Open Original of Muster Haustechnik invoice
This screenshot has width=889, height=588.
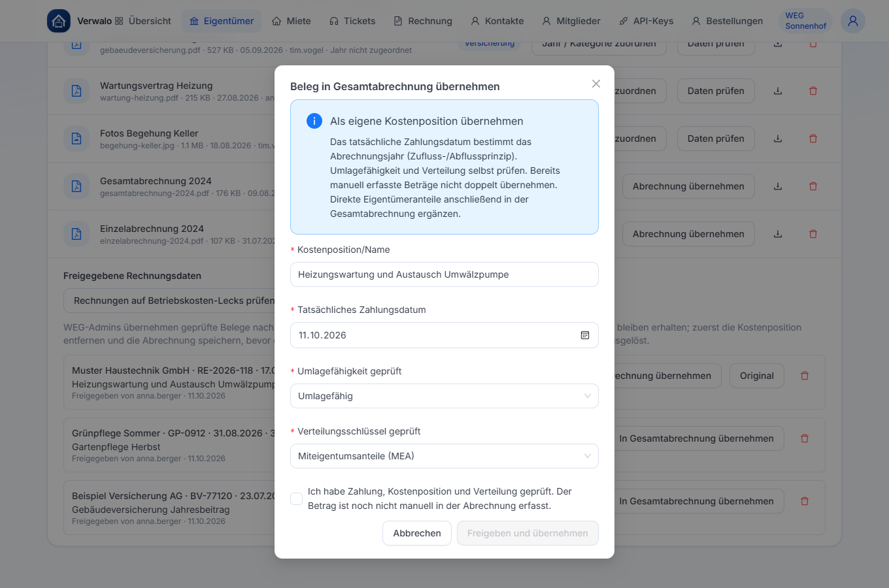click(x=757, y=376)
